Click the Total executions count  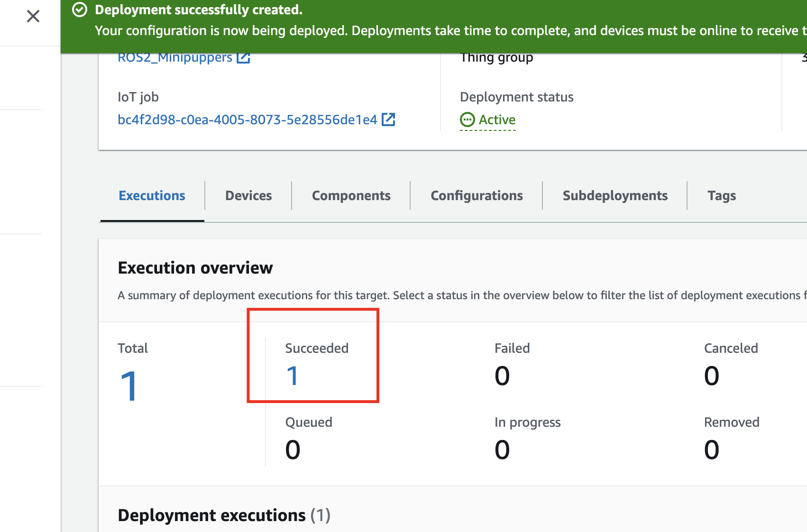(x=128, y=386)
